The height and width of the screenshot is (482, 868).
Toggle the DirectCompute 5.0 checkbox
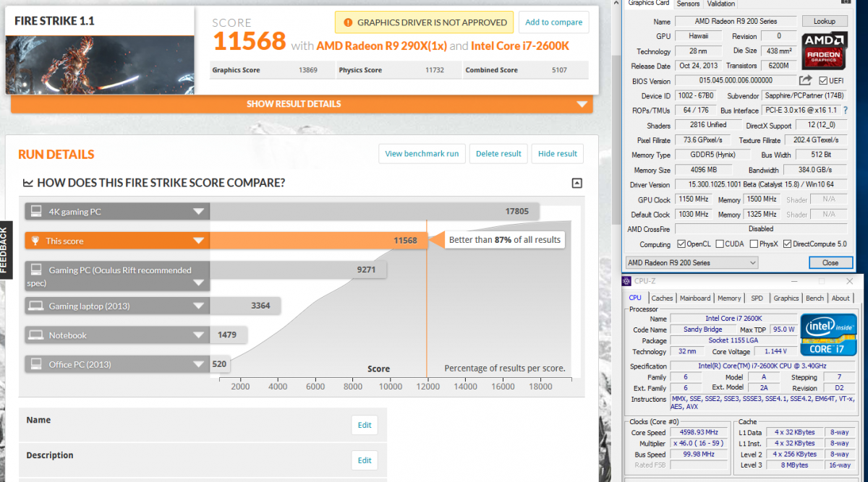coord(787,244)
